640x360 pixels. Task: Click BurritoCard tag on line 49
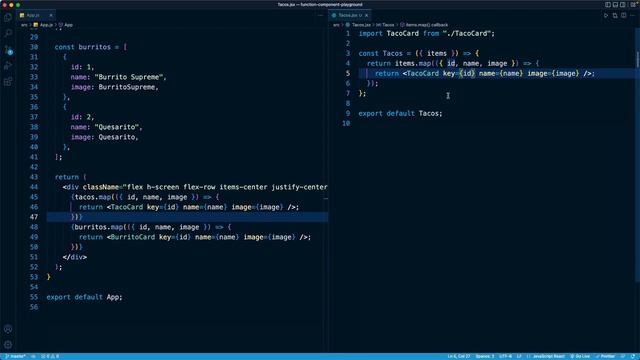coord(133,237)
